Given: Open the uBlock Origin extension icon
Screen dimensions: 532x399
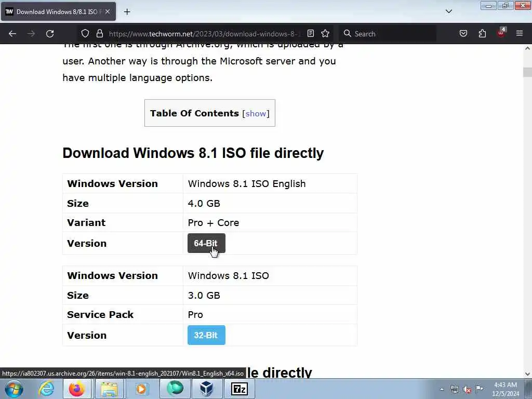Looking at the screenshot, I should (501, 33).
